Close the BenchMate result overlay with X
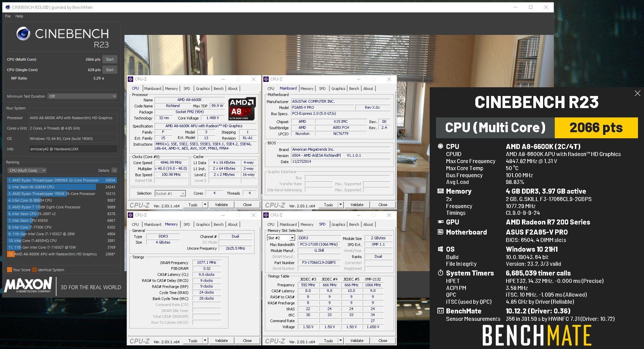644x349 pixels. (637, 94)
